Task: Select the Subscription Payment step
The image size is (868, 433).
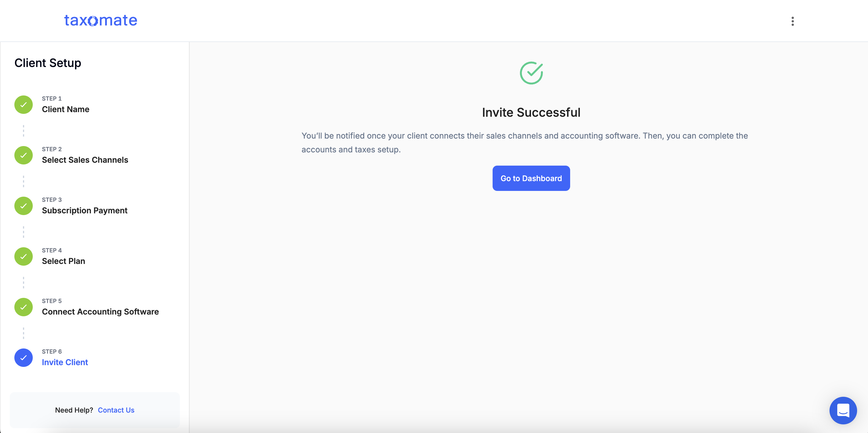Action: click(x=84, y=210)
